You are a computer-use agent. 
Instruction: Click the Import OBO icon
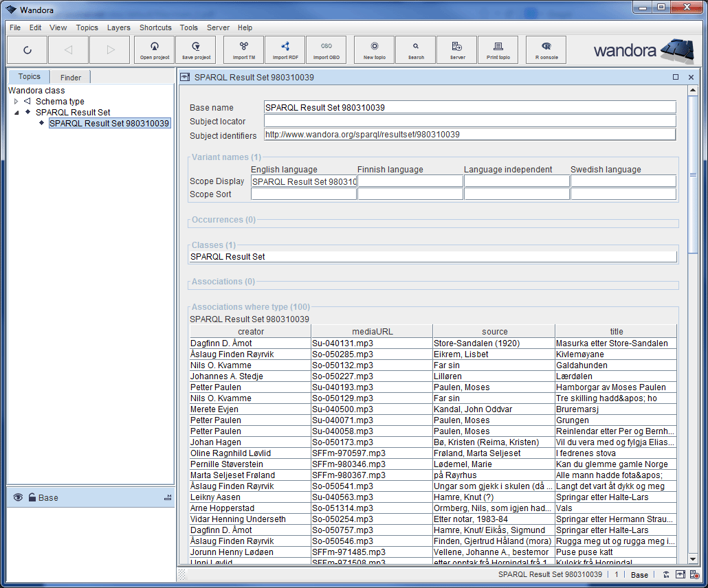pos(327,49)
